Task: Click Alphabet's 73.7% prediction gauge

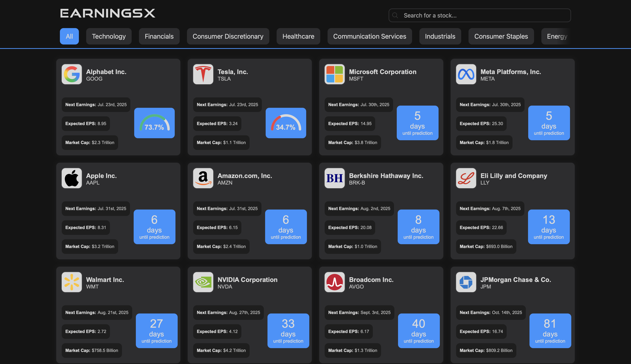Action: point(154,123)
